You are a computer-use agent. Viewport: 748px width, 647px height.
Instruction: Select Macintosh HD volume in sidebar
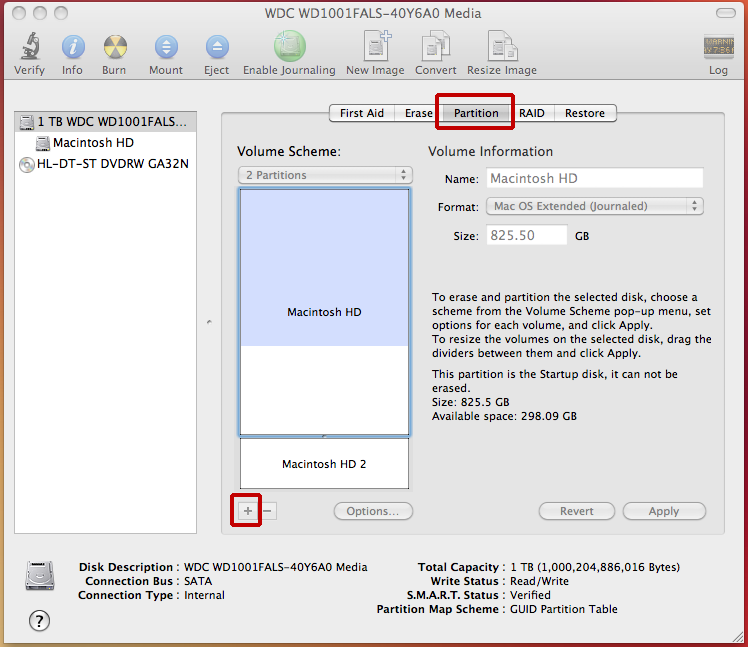click(105, 143)
